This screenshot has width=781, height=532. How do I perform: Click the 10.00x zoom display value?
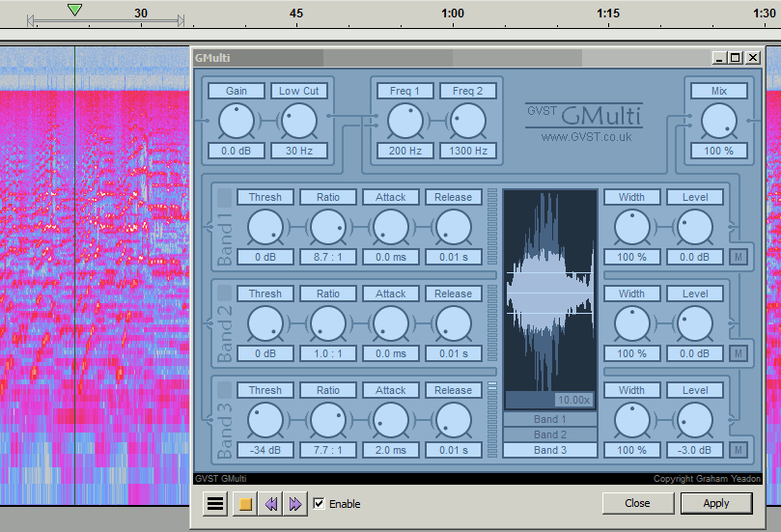[x=573, y=400]
